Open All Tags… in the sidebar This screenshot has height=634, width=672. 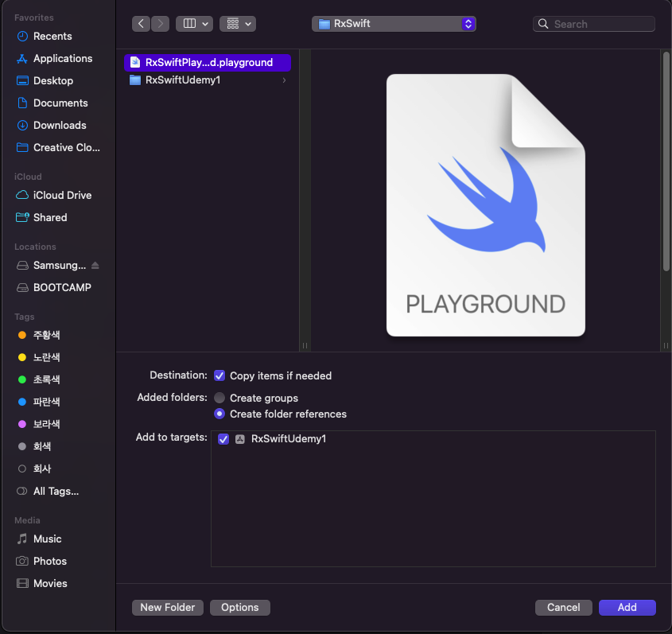click(56, 492)
